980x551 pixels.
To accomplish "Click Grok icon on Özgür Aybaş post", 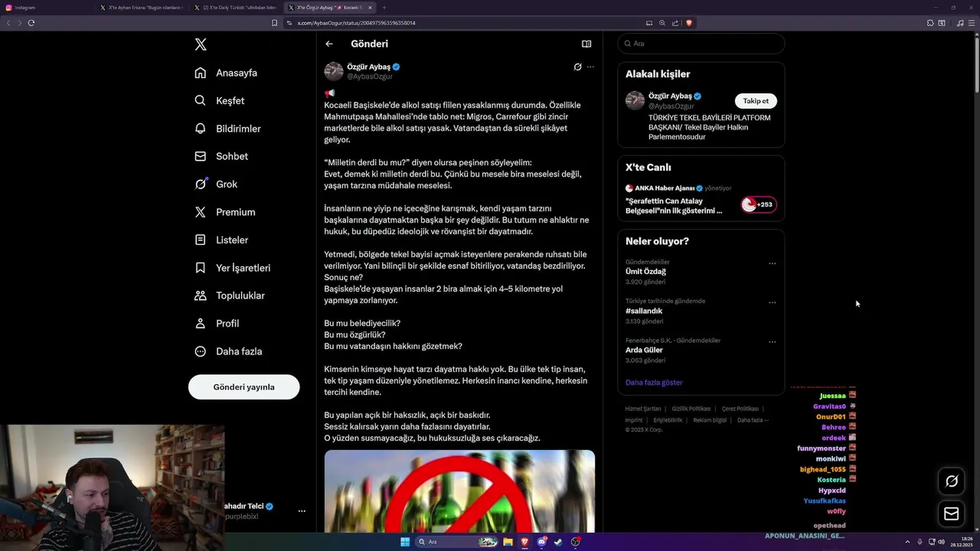I will [x=577, y=67].
